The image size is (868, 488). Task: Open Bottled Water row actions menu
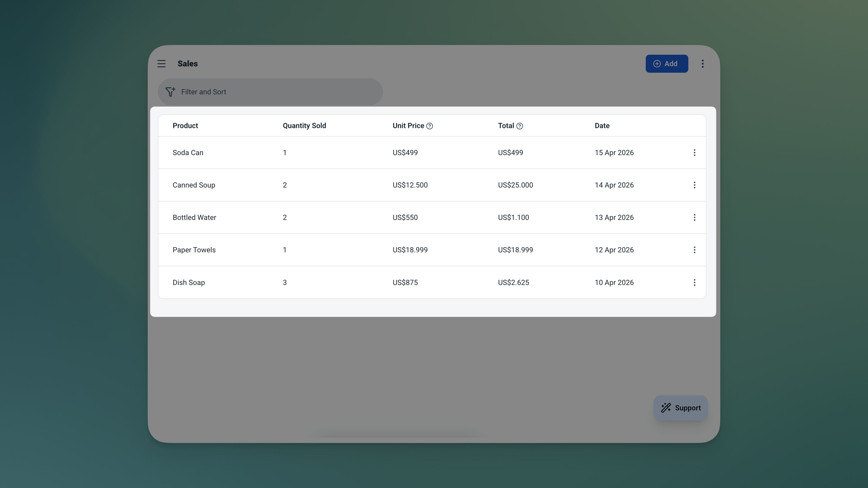694,217
